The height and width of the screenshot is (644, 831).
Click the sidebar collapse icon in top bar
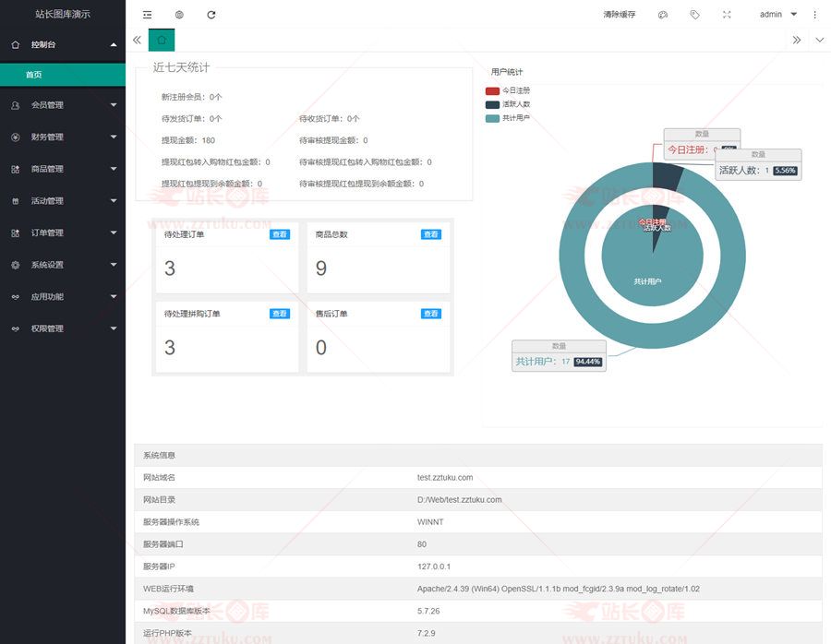148,15
